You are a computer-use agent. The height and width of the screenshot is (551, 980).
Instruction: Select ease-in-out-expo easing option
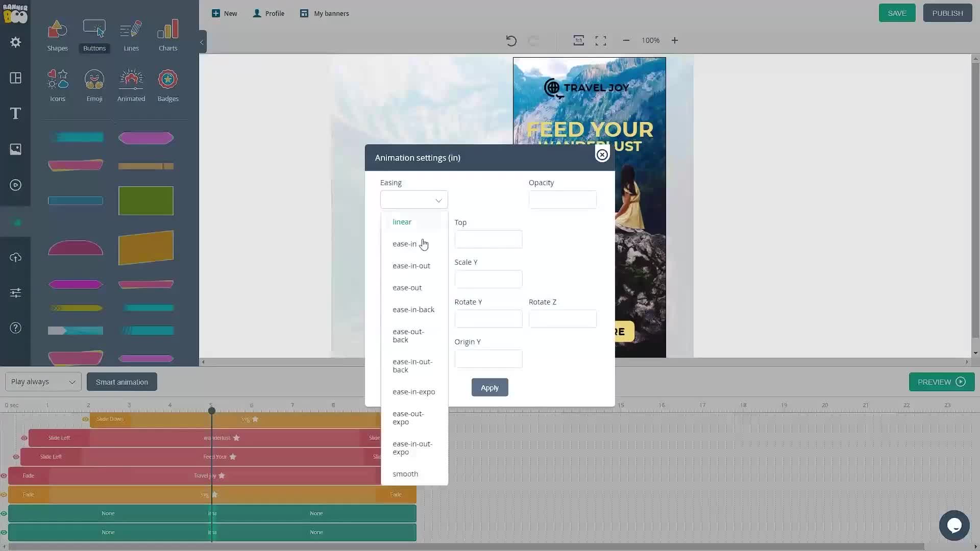pyautogui.click(x=414, y=448)
